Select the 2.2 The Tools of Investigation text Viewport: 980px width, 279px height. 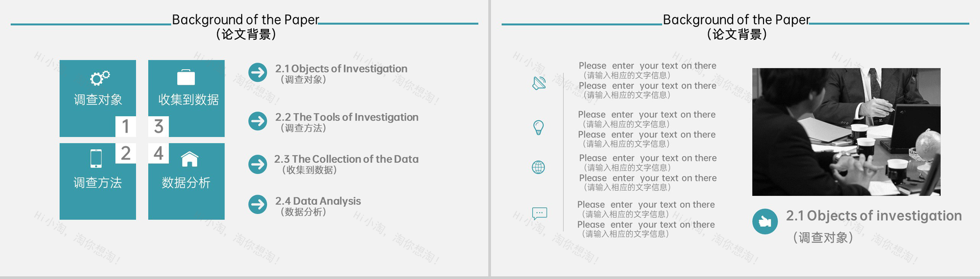coord(346,117)
